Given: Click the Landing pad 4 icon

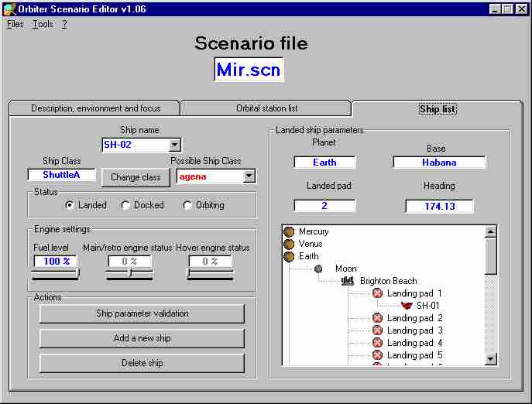Looking at the screenshot, I should coord(377,343).
